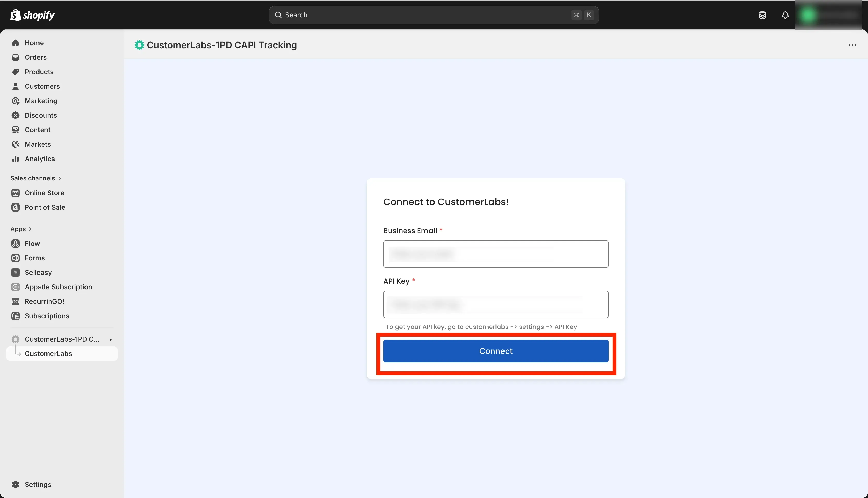Expand the Sales channels section
The height and width of the screenshot is (498, 868).
coord(36,178)
